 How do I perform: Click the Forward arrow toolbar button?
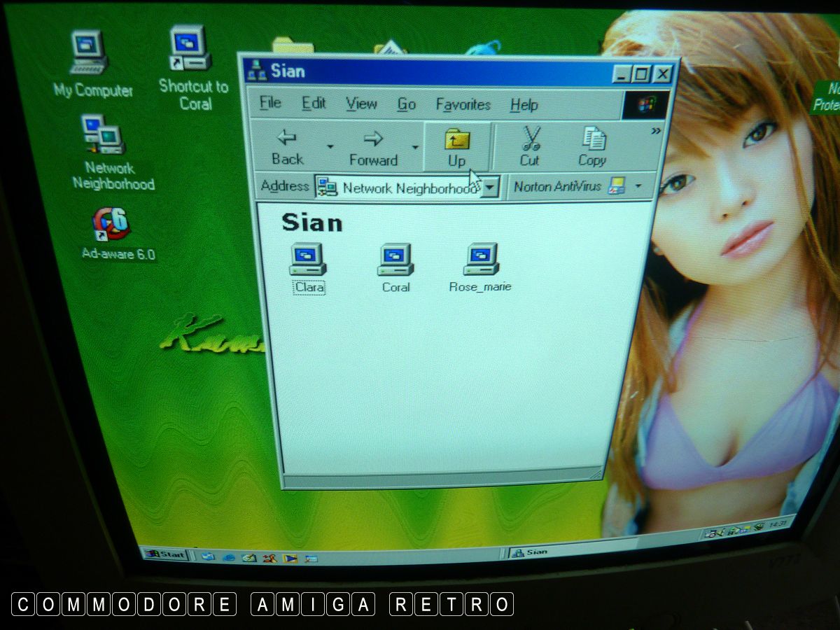pyautogui.click(x=373, y=148)
